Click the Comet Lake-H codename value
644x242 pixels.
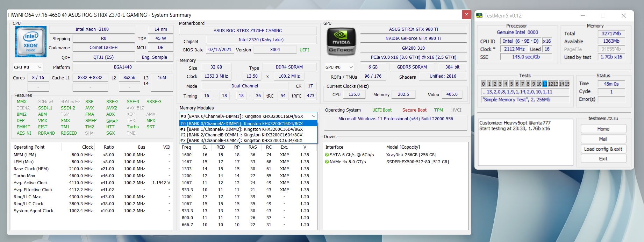tap(103, 48)
